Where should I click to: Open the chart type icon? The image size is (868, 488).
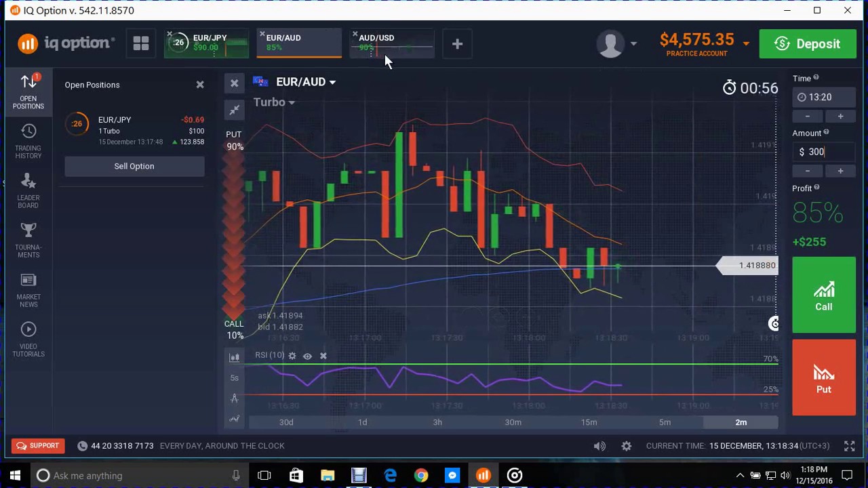pos(234,357)
